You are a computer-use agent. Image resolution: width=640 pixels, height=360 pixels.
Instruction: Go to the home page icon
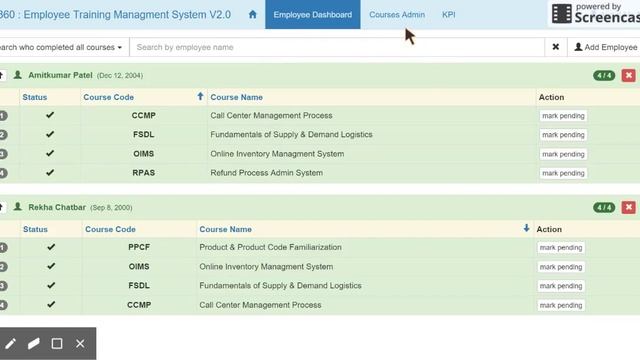[x=253, y=14]
